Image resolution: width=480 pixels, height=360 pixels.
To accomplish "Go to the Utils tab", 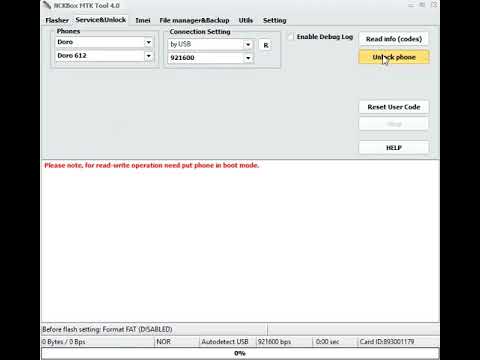I will click(x=246, y=20).
